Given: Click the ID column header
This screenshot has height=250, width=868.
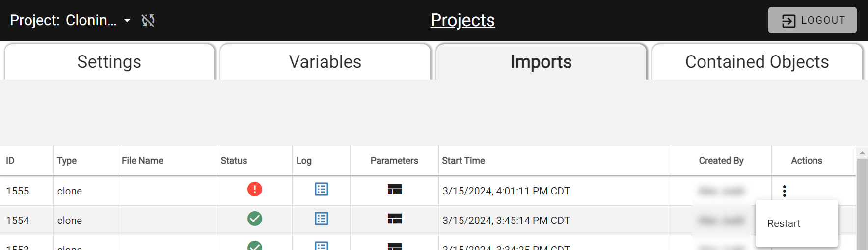Looking at the screenshot, I should pyautogui.click(x=10, y=161).
